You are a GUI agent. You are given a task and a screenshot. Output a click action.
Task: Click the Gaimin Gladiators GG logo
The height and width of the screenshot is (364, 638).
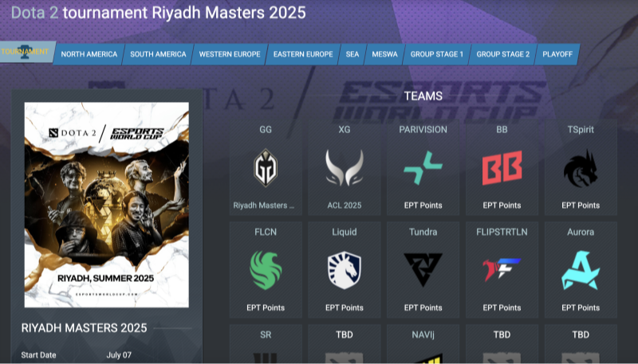pos(266,167)
